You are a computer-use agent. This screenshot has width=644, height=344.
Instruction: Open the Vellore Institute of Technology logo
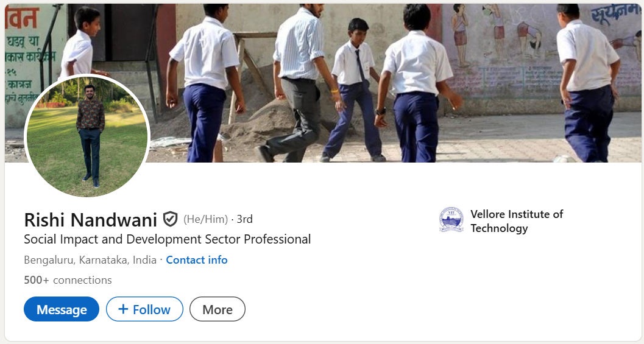[x=451, y=220]
